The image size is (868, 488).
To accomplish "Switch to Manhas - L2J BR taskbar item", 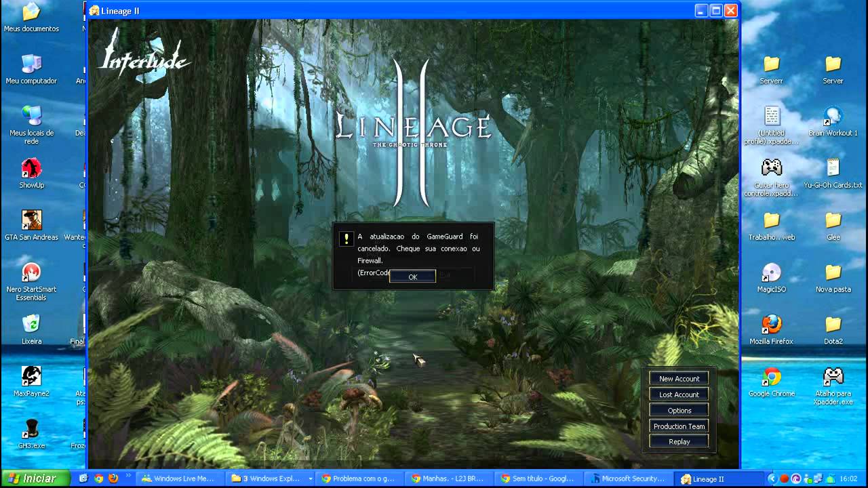I will click(448, 479).
